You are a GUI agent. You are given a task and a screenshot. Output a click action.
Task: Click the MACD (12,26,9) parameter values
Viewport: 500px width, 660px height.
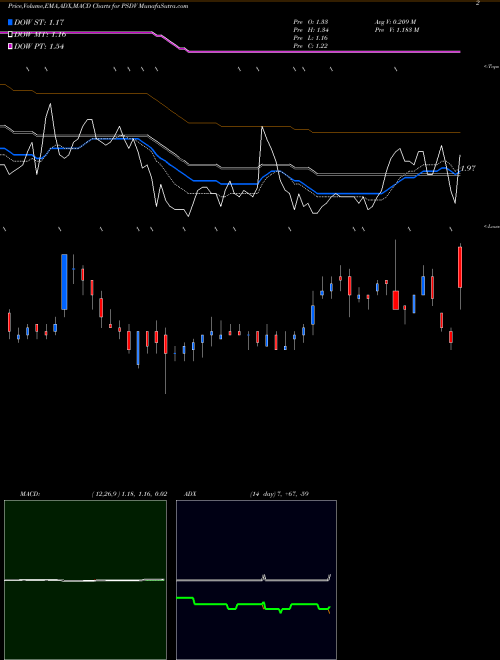coord(129,494)
